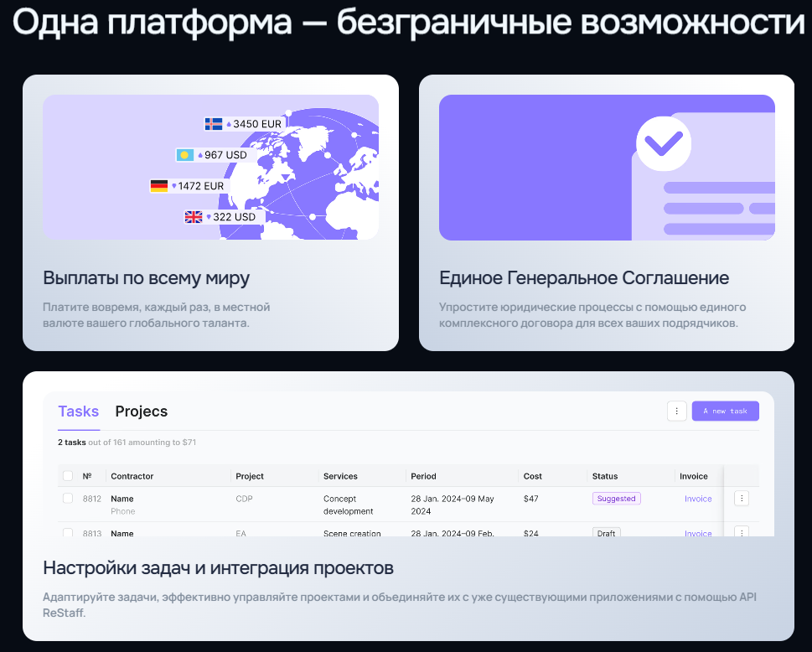Screen dimensions: 812x652
Task: Toggle the select-all checkbox in the table header
Action: 67,475
